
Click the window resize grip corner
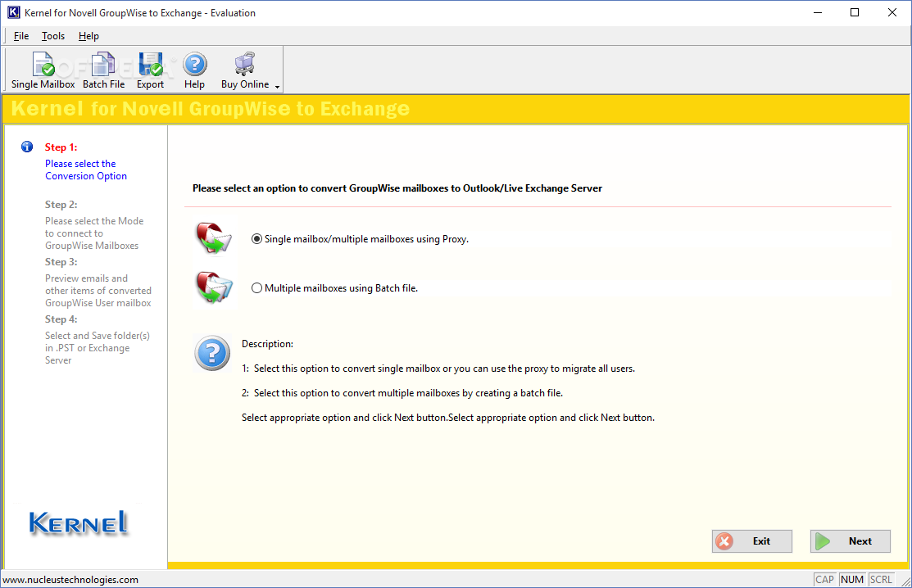[905, 581]
